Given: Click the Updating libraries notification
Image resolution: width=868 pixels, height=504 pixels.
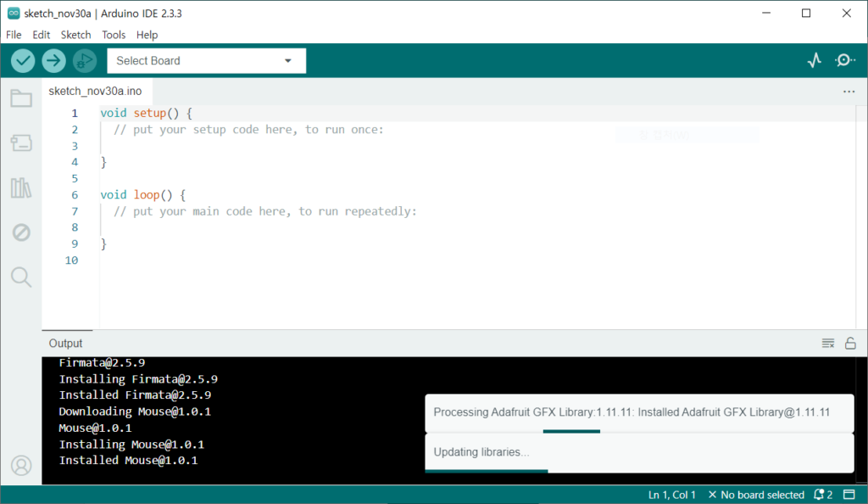Looking at the screenshot, I should click(639, 452).
